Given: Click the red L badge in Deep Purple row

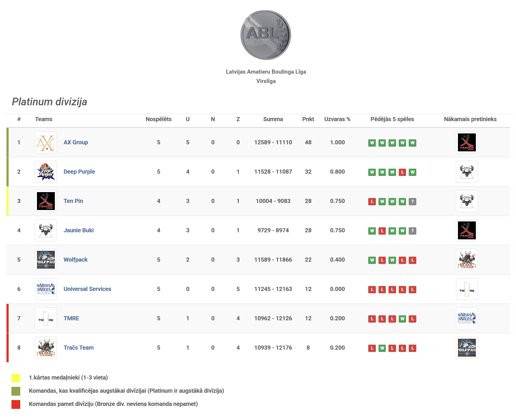Looking at the screenshot, I should click(402, 172).
